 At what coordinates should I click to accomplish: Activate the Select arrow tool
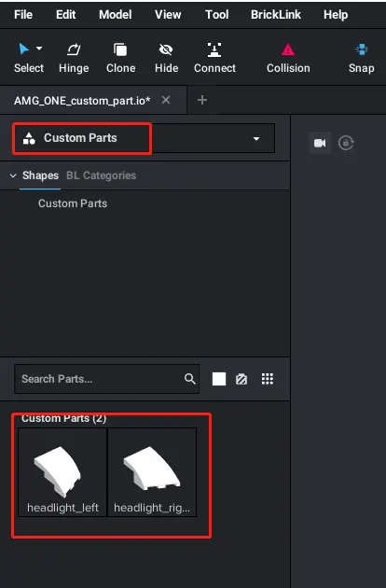pos(24,49)
